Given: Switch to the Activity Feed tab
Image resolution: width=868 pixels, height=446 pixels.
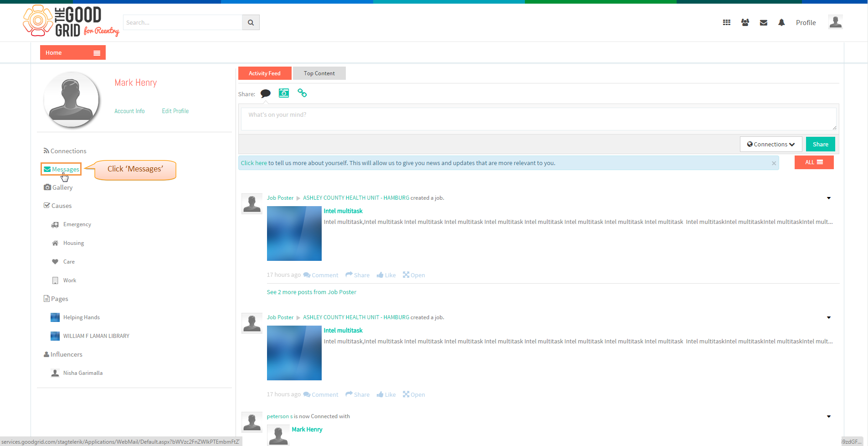Looking at the screenshot, I should (265, 73).
